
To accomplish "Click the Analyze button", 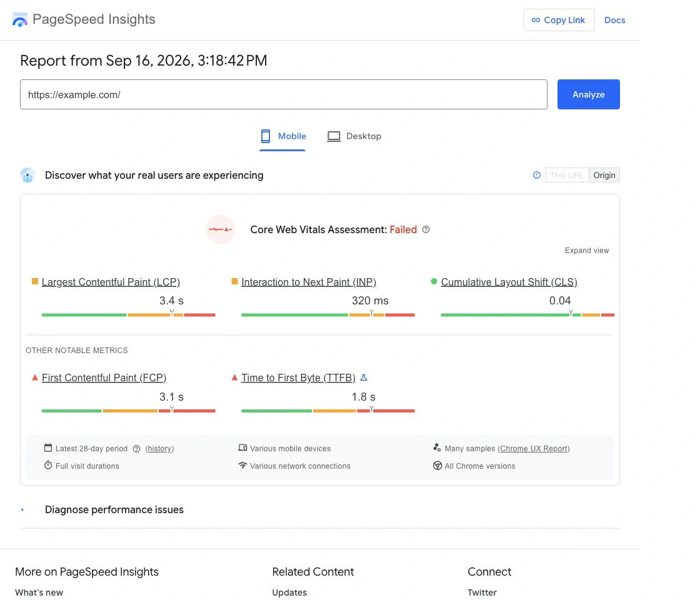I will click(588, 94).
